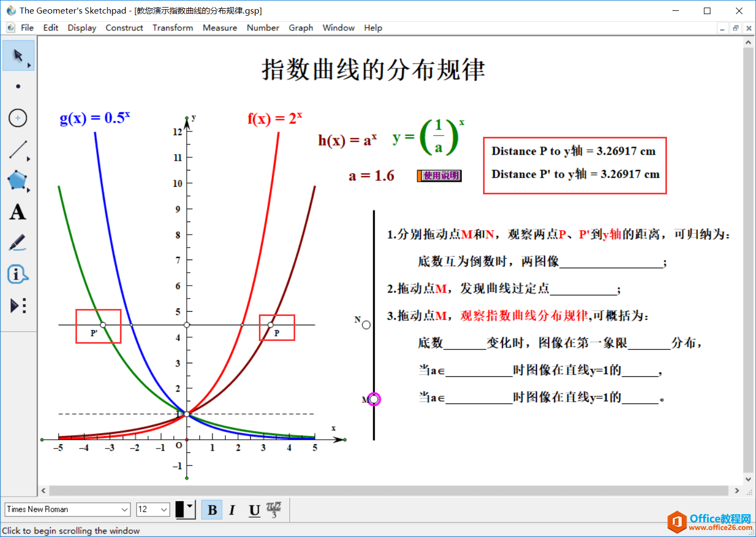Click the Sketchpad document icon in menu bar
Image resolution: width=756 pixels, height=537 pixels.
[x=11, y=28]
